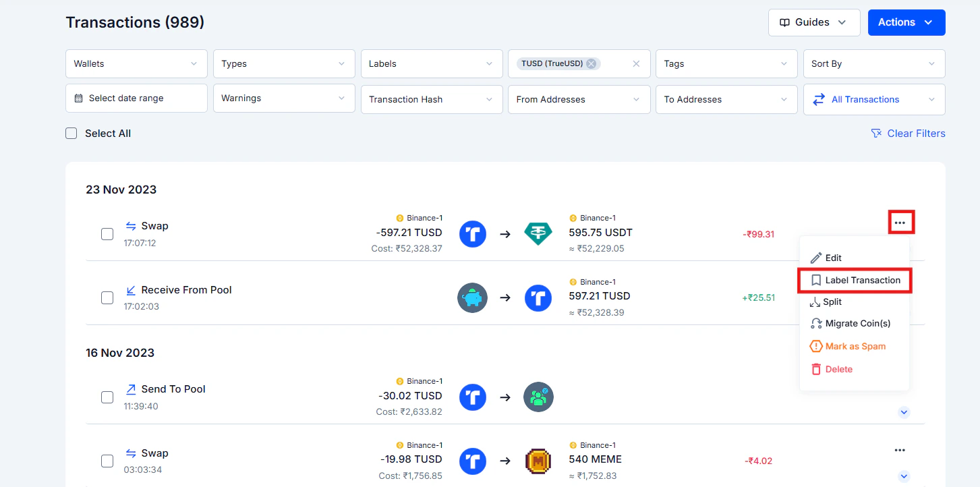Click the blue Actions button
980x487 pixels.
(906, 22)
